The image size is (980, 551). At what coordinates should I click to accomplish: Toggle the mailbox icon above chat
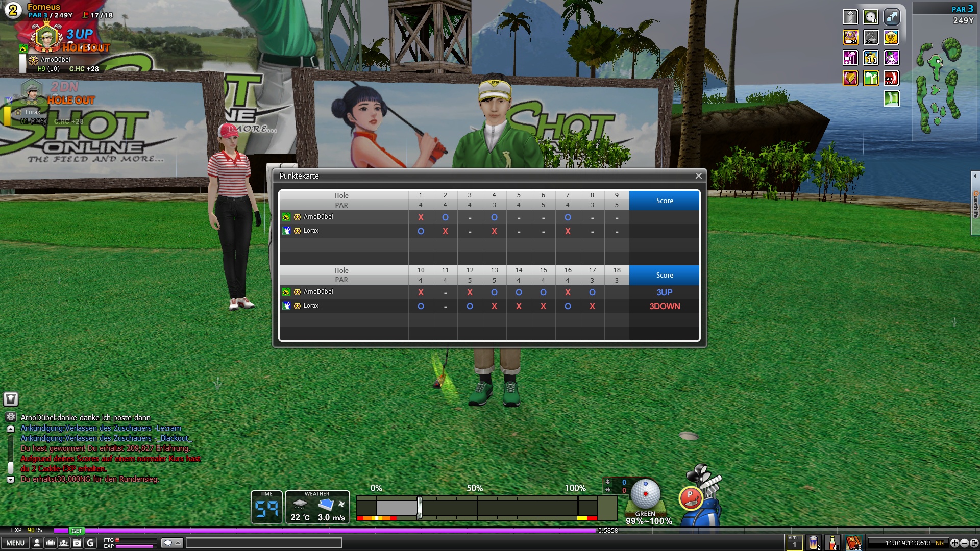tap(11, 399)
